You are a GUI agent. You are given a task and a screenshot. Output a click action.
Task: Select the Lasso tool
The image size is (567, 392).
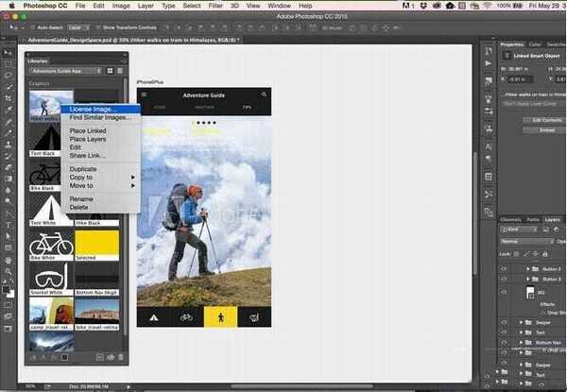coord(8,77)
